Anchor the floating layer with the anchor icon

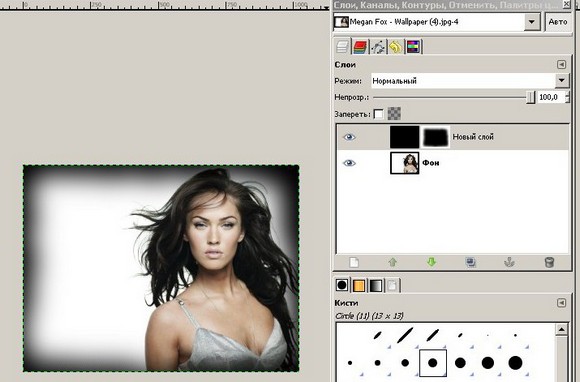click(x=509, y=262)
